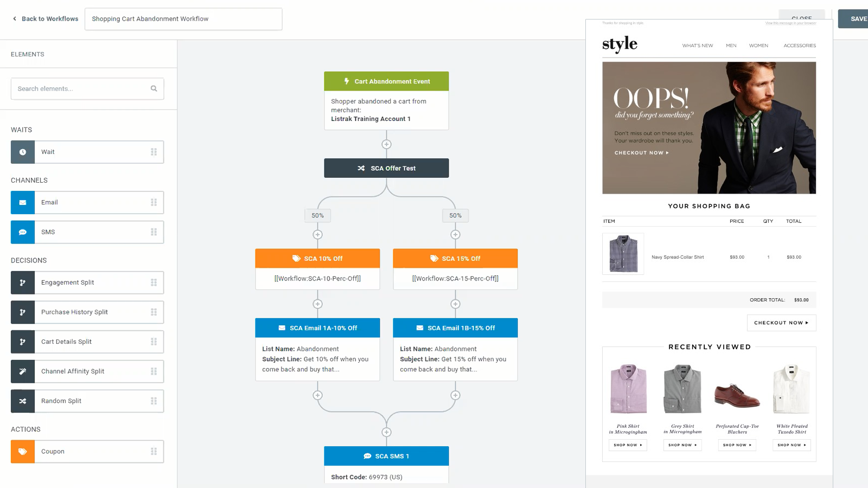868x488 pixels.
Task: Click CHECKOUT NOW in the OOPS banner
Action: (640, 153)
